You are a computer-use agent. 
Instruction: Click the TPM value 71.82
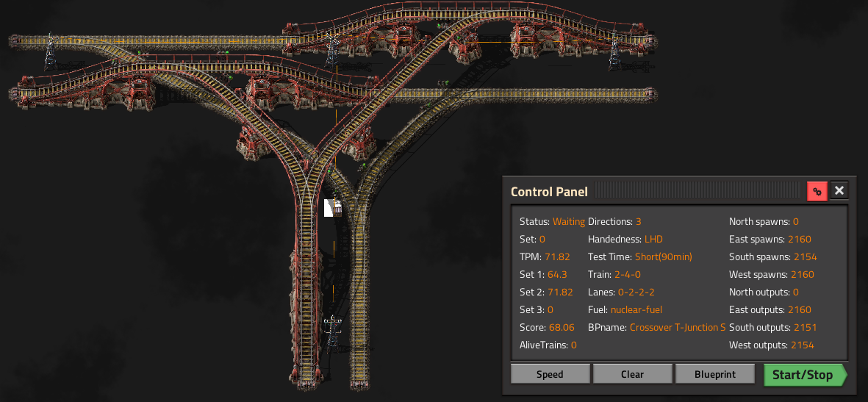pos(557,257)
